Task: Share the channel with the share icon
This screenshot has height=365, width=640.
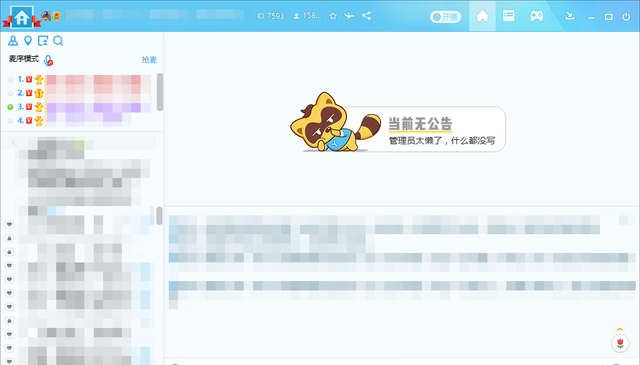Action: coord(367,16)
